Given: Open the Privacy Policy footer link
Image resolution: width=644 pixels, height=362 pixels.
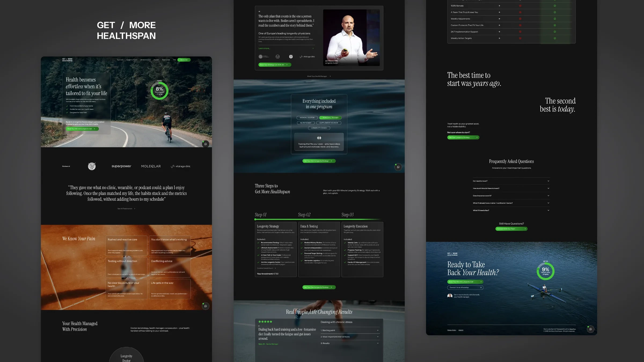Looking at the screenshot, I should [x=452, y=330].
